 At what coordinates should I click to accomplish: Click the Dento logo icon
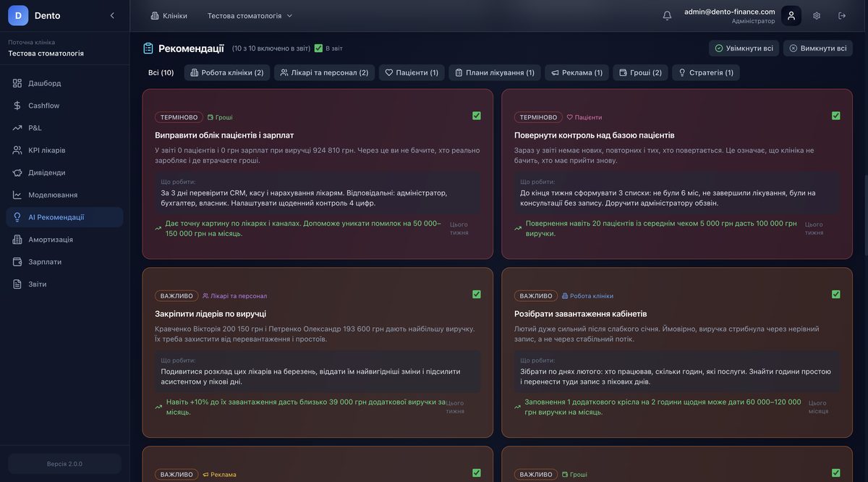click(18, 16)
